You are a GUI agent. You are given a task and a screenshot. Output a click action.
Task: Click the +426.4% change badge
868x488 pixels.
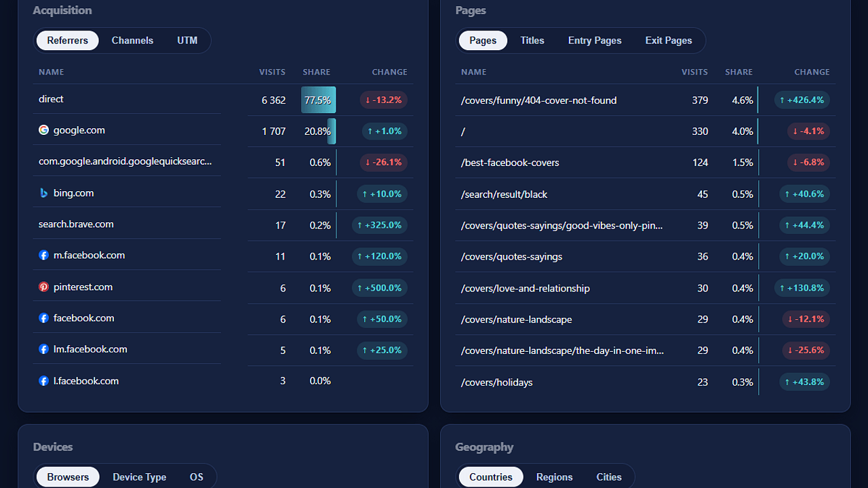click(x=802, y=100)
